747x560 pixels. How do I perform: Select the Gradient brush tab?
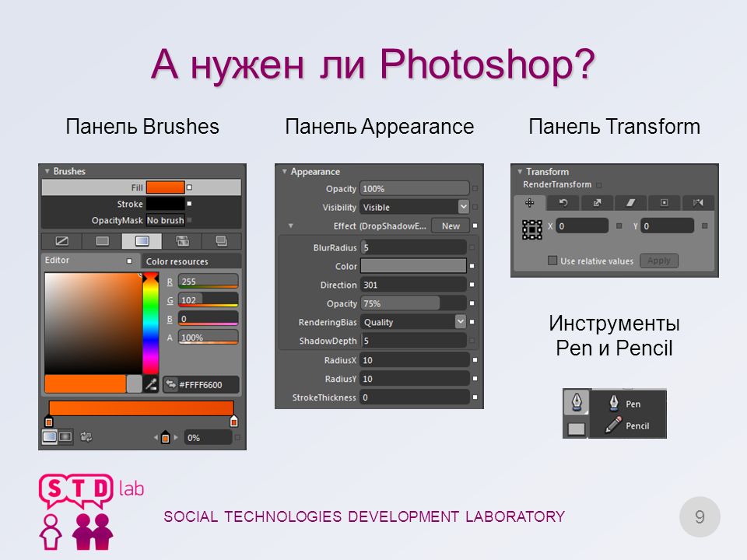(x=142, y=241)
